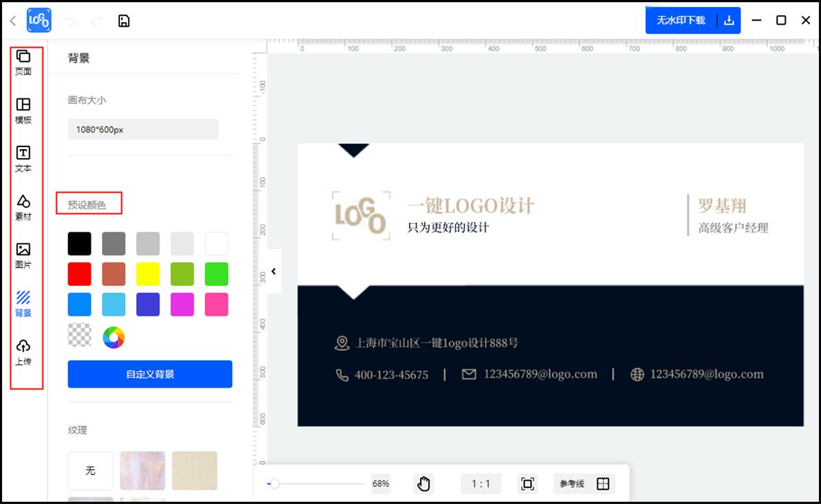Choose the black preset color
The width and height of the screenshot is (821, 504).
79,243
